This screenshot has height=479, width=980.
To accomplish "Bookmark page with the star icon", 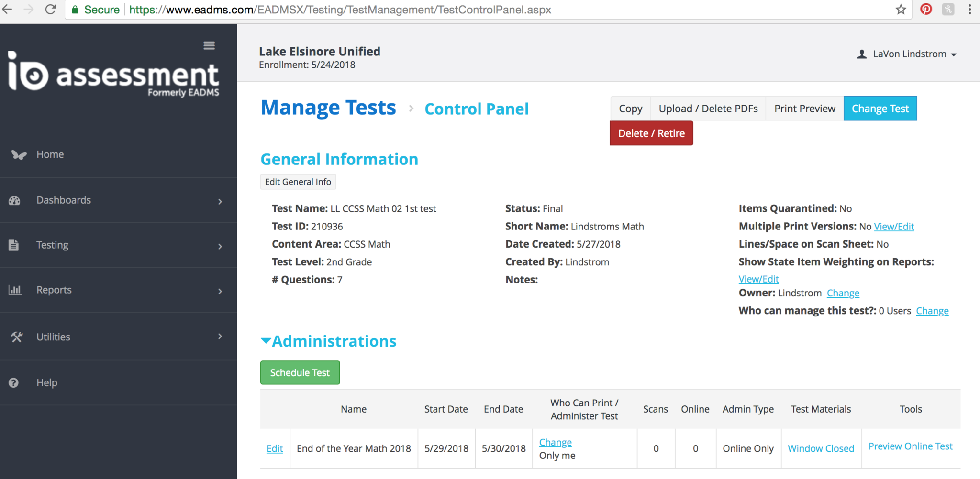I will click(901, 10).
